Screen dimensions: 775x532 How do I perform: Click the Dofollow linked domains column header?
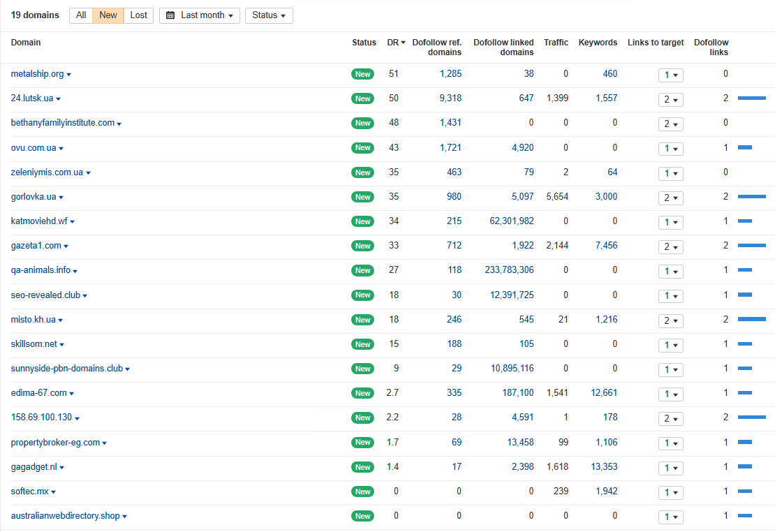coord(503,47)
